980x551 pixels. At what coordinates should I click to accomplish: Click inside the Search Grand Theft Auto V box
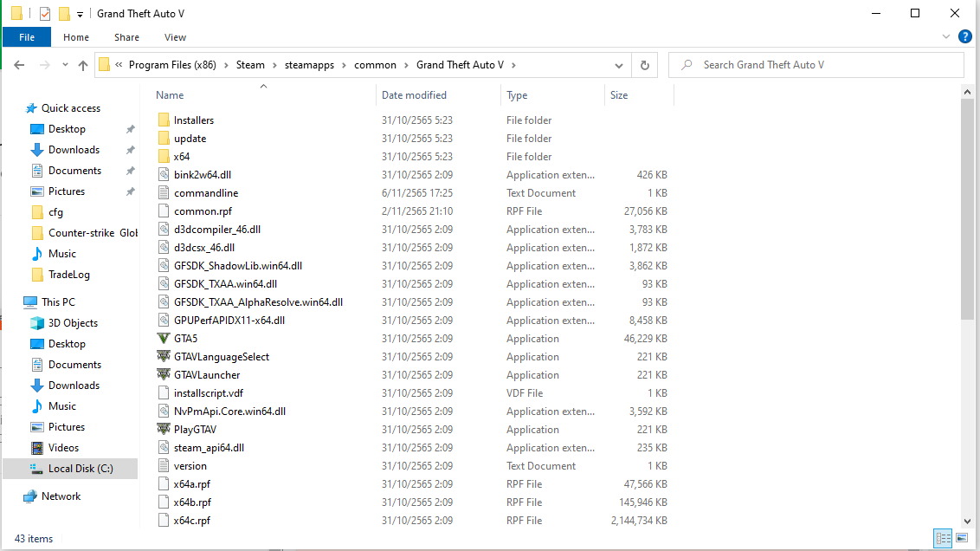(814, 65)
